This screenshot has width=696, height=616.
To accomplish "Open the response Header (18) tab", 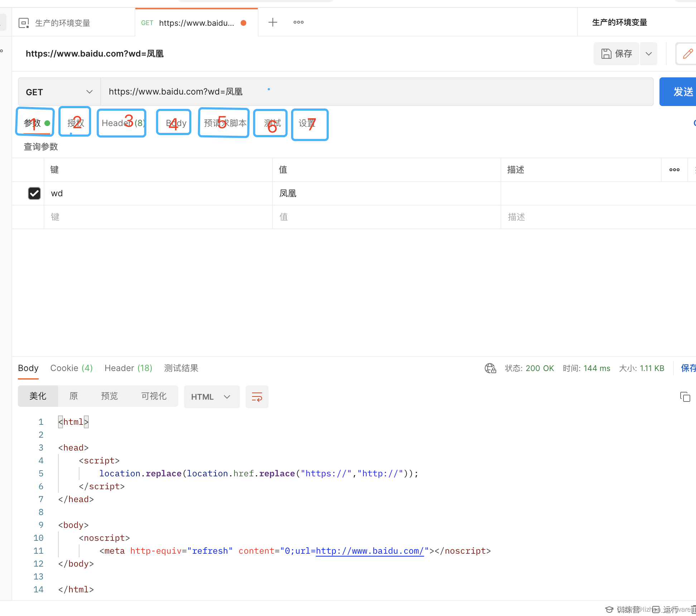I will click(x=129, y=368).
